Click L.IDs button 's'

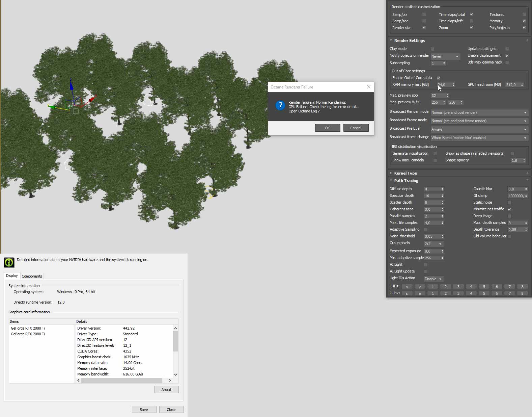coord(407,287)
